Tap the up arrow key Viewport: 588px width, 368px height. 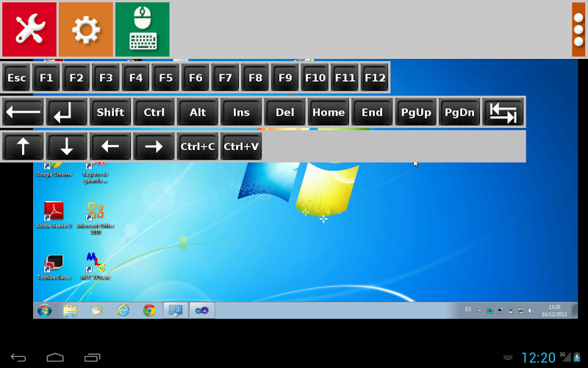[23, 146]
